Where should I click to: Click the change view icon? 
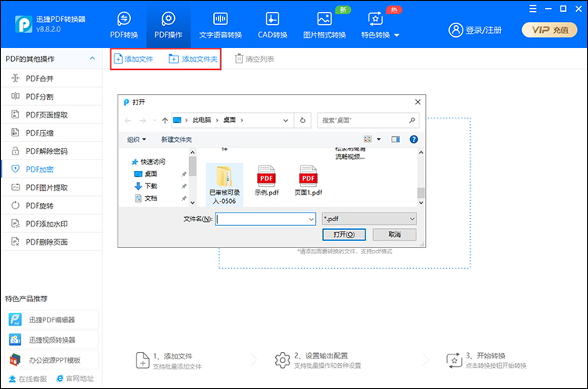point(368,139)
